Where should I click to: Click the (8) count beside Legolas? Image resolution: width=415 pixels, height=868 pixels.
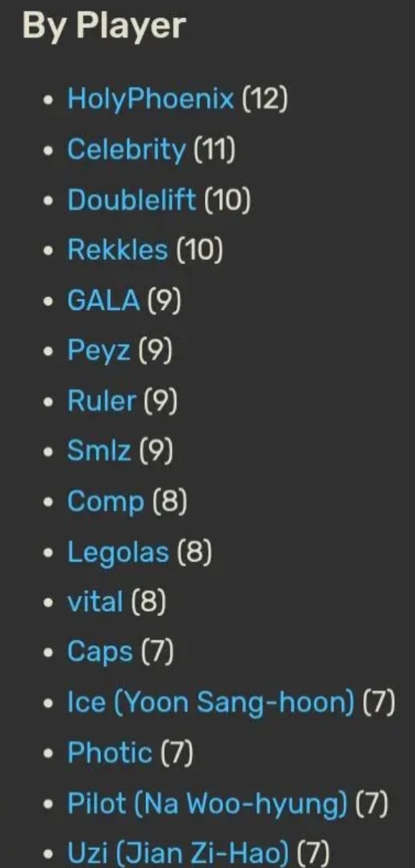pos(194,552)
